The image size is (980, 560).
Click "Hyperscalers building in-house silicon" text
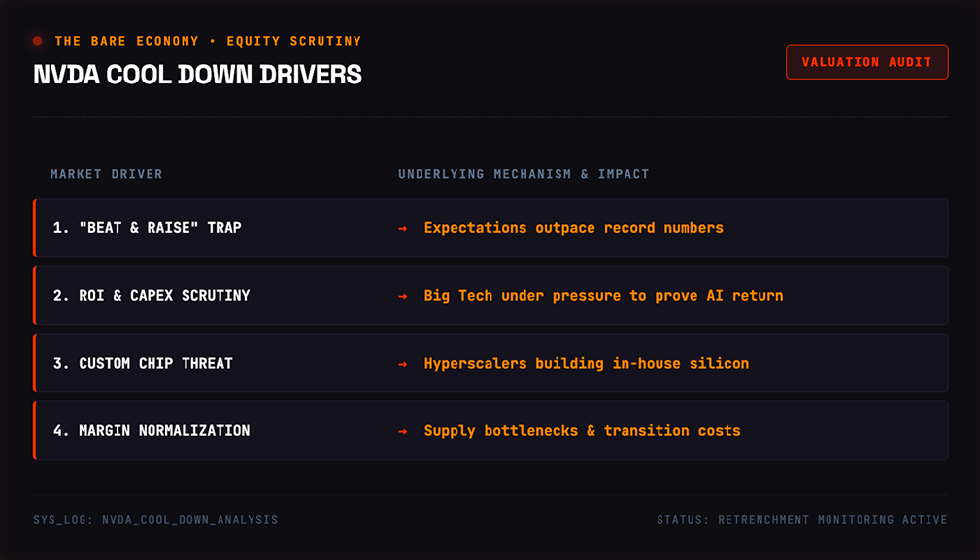click(x=587, y=363)
